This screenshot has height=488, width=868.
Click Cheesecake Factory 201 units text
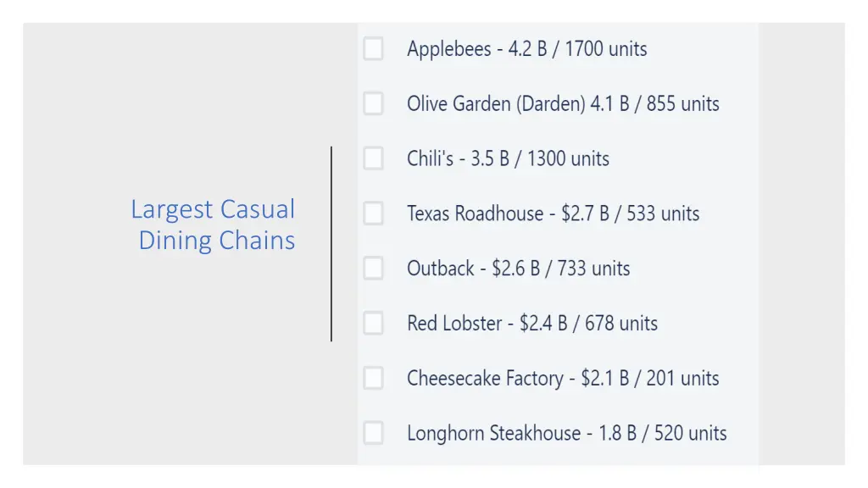tap(563, 379)
